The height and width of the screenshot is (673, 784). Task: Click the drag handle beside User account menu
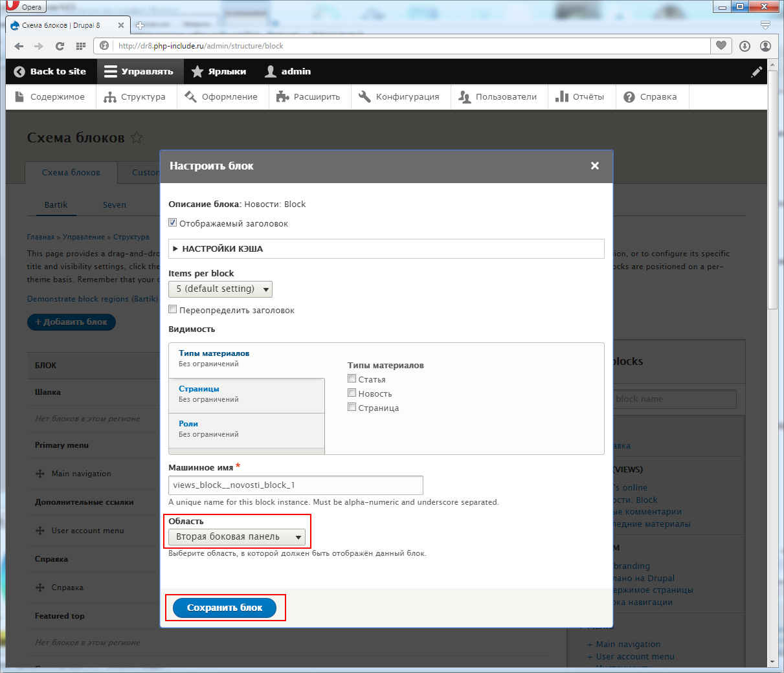point(40,531)
